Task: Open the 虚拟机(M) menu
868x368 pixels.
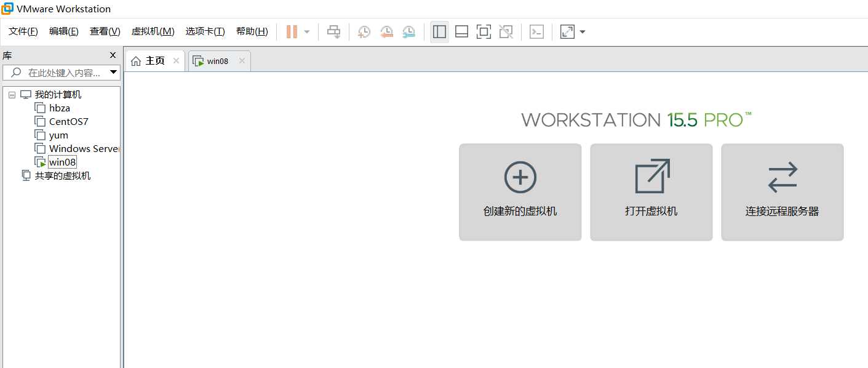Action: tap(153, 31)
